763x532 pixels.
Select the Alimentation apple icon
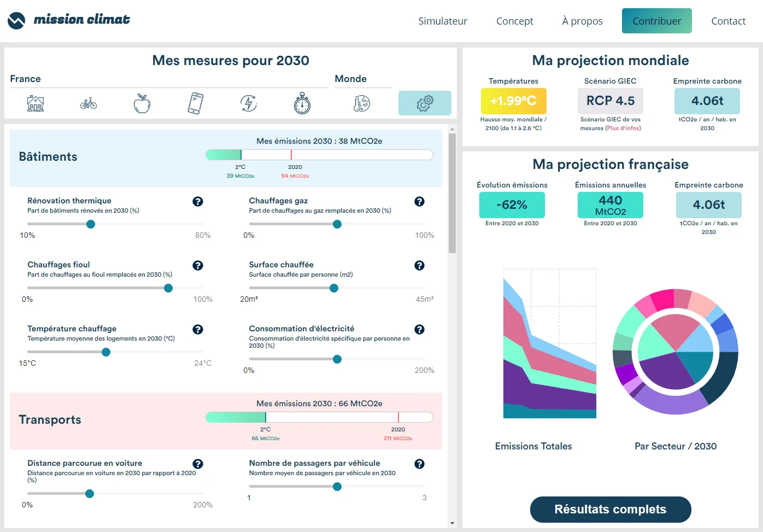[141, 103]
